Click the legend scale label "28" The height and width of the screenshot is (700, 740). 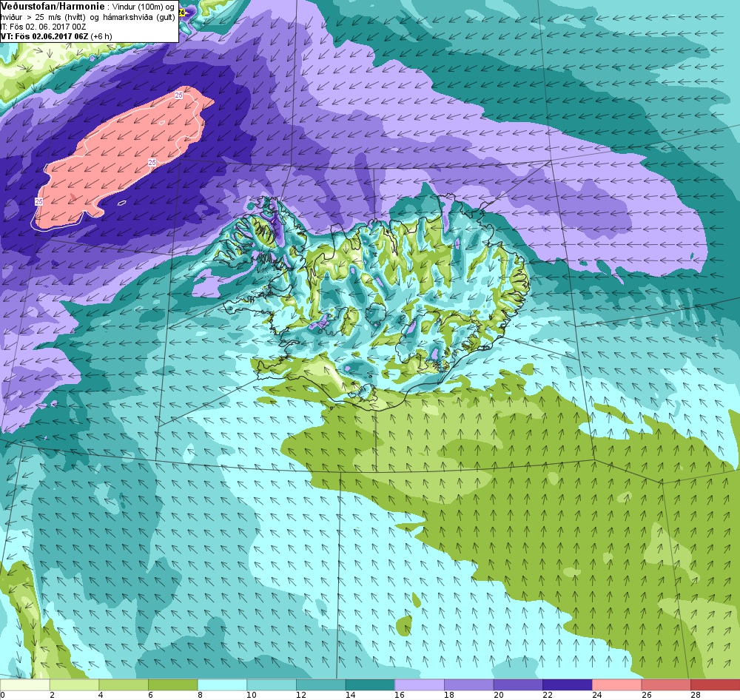pyautogui.click(x=695, y=695)
